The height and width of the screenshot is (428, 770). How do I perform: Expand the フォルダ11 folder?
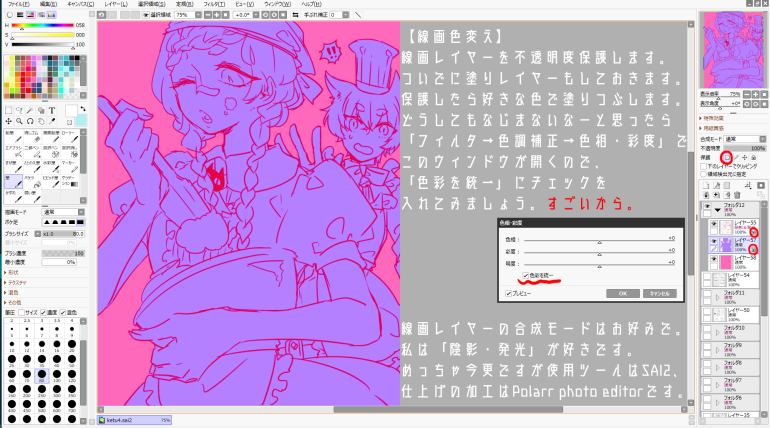click(x=717, y=297)
